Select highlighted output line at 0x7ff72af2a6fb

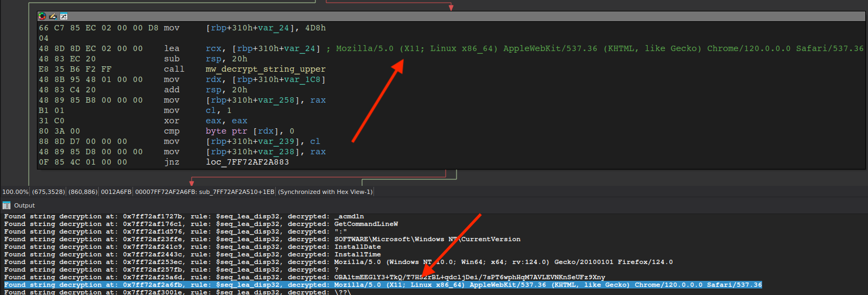pyautogui.click(x=383, y=285)
